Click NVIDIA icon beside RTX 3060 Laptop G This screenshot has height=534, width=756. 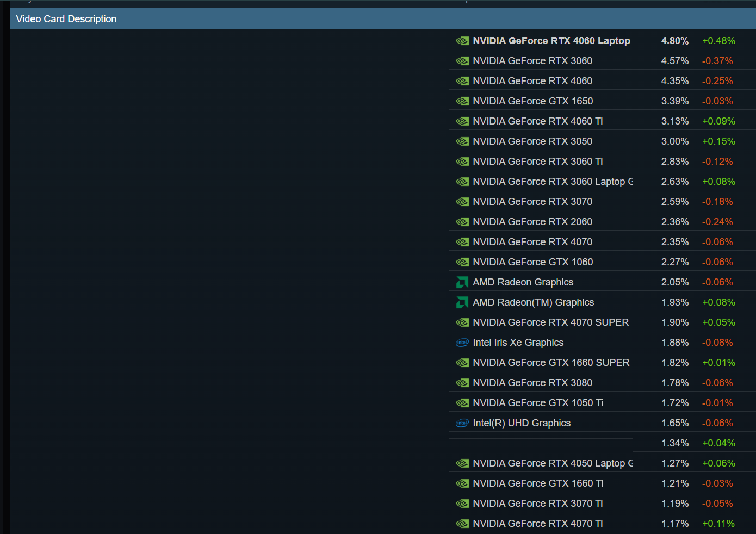point(462,182)
